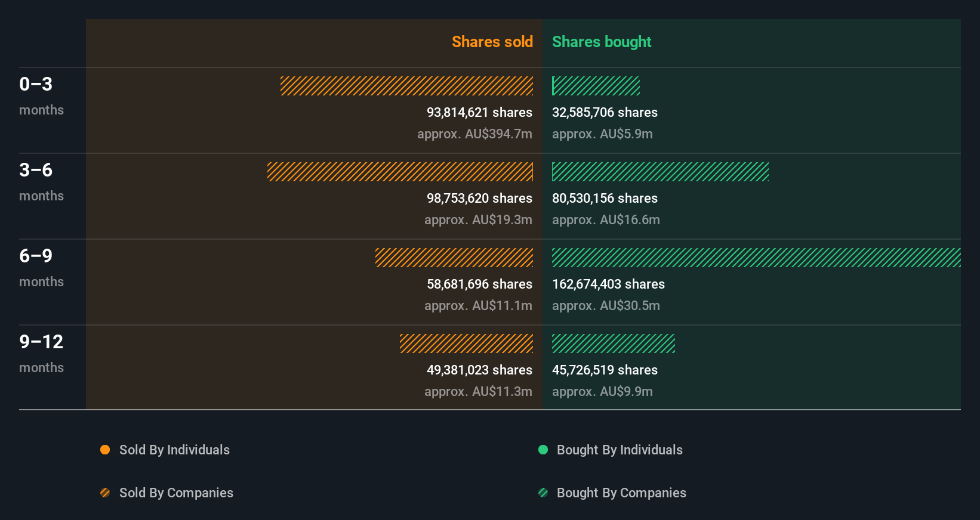Click the approx. AU$9.9m amount
Screen dimensions: 980x520
click(602, 391)
